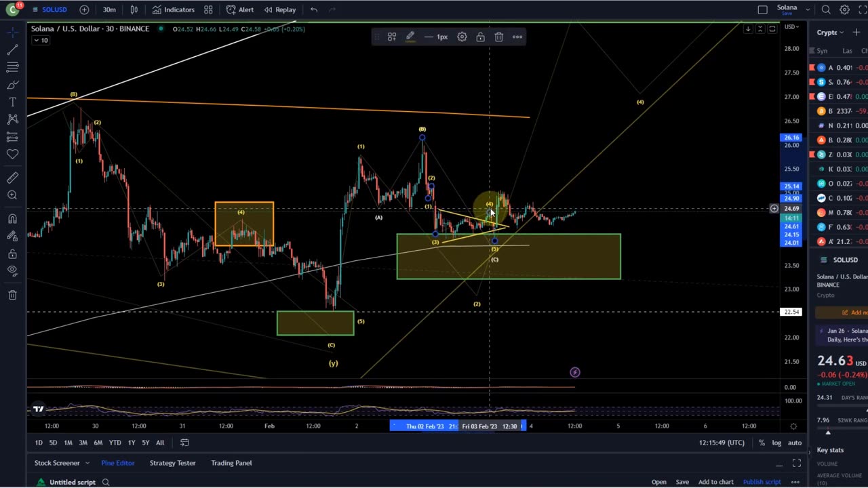Select the text annotation tool
Screen dimensions: 868x488
pos(12,102)
